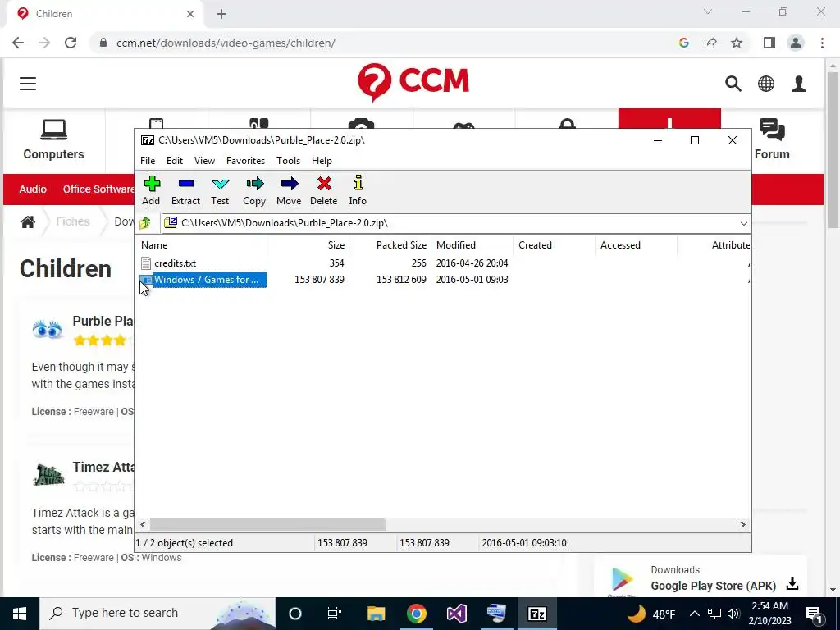Open the Favorites menu
The image size is (840, 630).
245,161
